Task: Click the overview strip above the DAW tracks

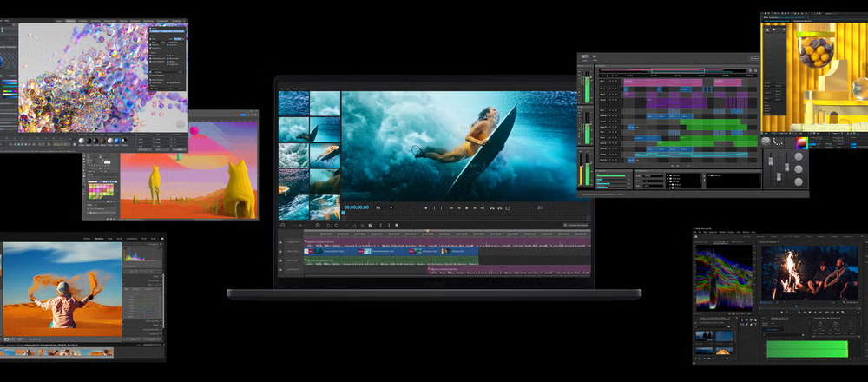Action: click(x=673, y=71)
